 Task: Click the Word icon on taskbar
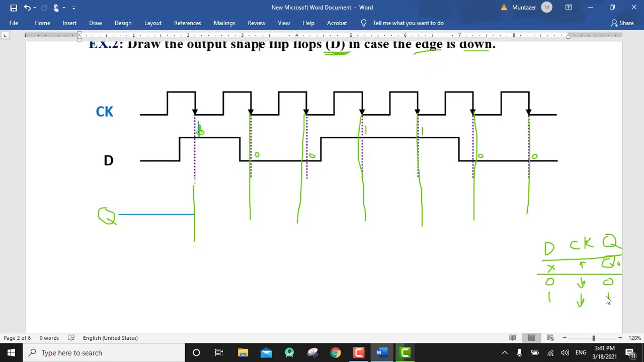pyautogui.click(x=382, y=353)
